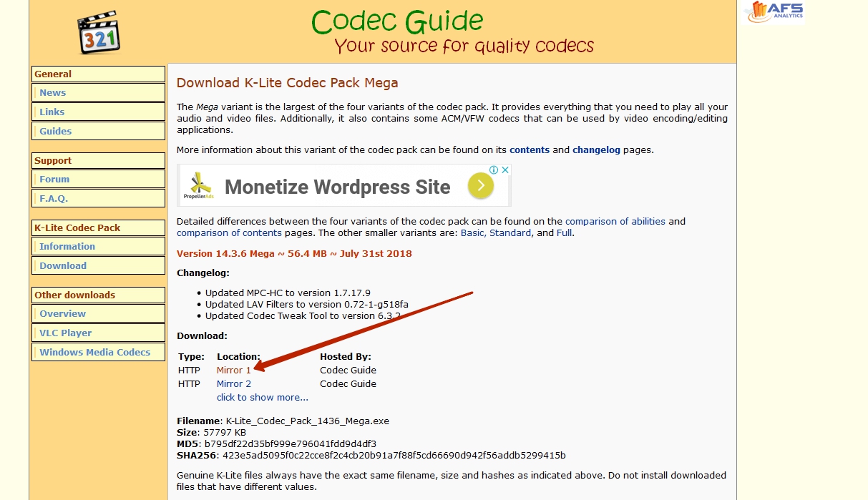This screenshot has height=500, width=868.
Task: Download from the Mirror 1 link
Action: 233,371
